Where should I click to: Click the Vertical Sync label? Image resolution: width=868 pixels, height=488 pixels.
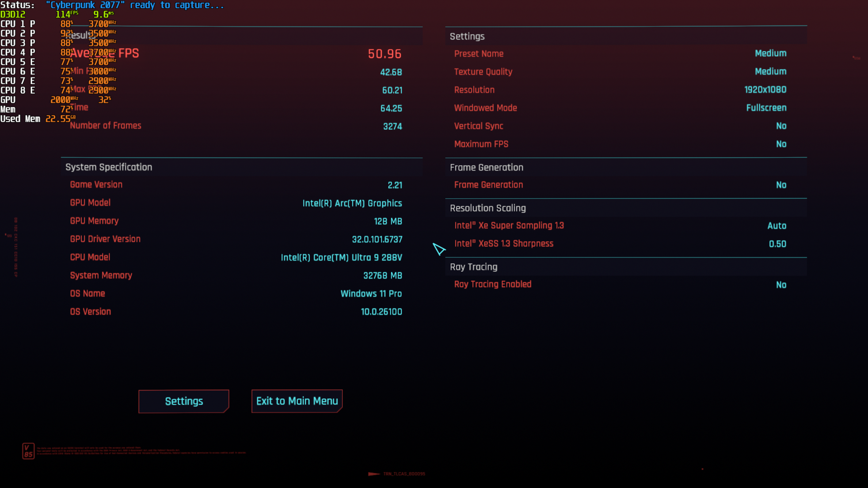point(479,126)
